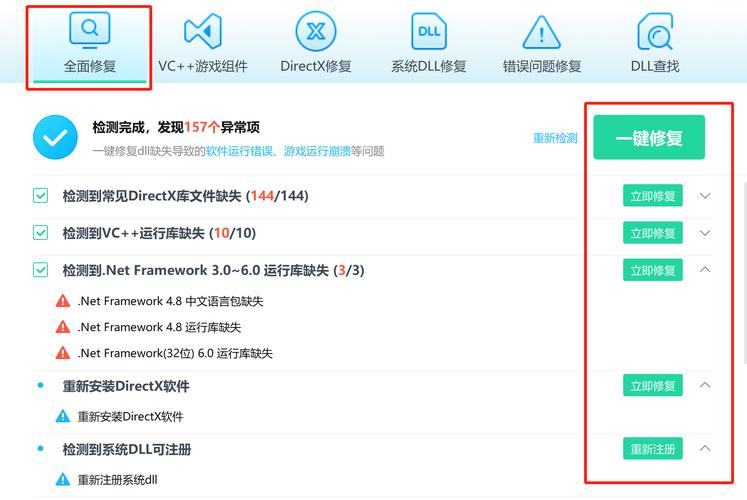
Task: Uncheck the .Net Framework 运行库缺失 checkbox
Action: tap(40, 270)
